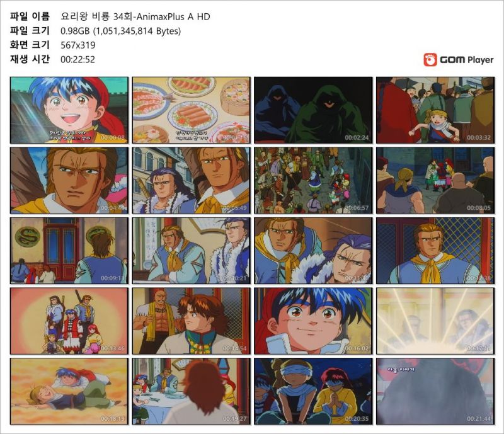Select the blindfolded characters thumbnail at 00:20:35
This screenshot has height=434, width=504.
[313, 392]
